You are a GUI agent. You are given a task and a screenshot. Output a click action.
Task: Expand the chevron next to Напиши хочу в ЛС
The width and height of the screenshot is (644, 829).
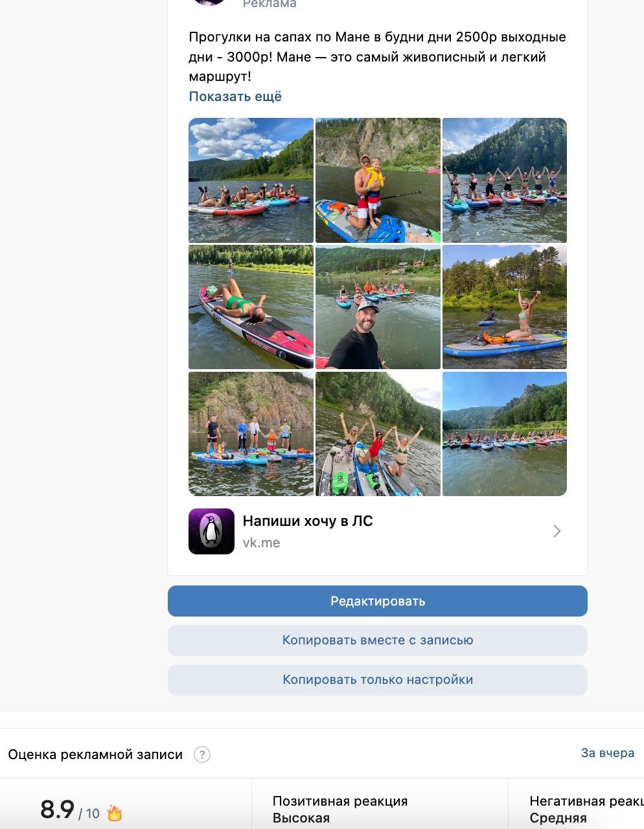point(557,531)
